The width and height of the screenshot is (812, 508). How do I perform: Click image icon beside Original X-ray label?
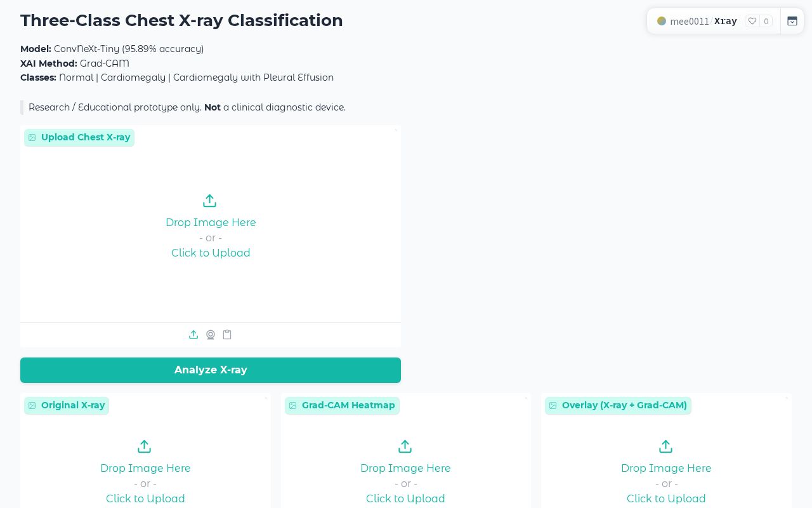click(32, 406)
